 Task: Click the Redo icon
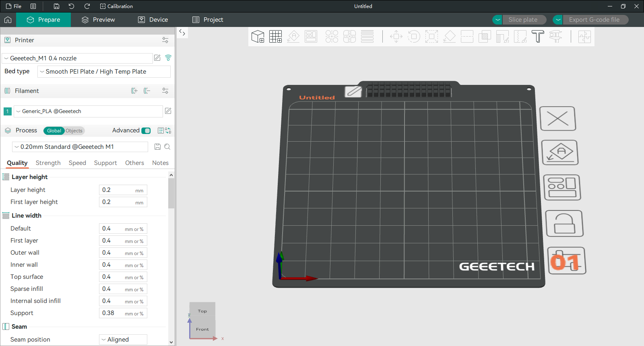point(87,6)
